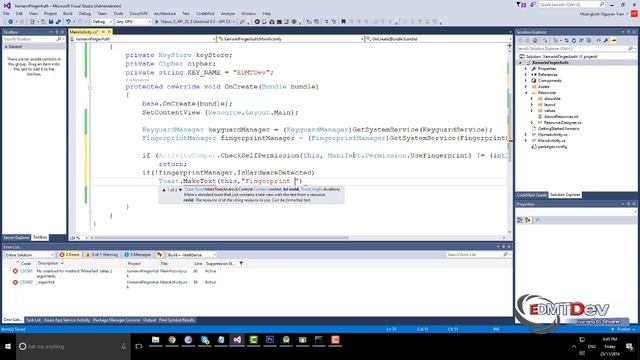
Task: Select the Assets folder
Action: [543, 87]
